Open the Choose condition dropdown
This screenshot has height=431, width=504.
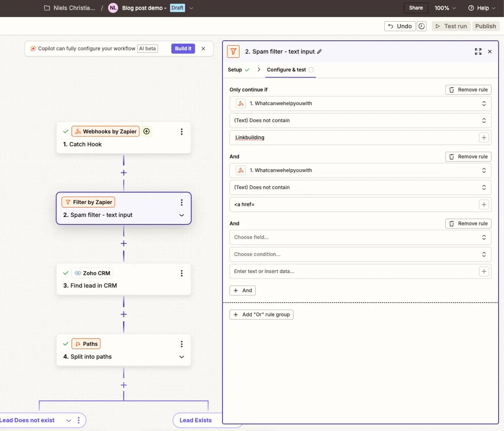pyautogui.click(x=360, y=254)
